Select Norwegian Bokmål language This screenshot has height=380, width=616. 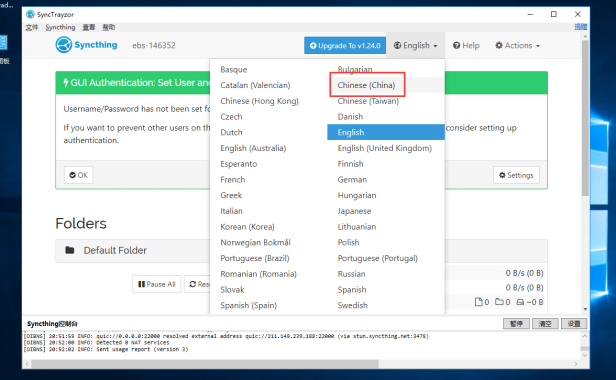coord(255,242)
